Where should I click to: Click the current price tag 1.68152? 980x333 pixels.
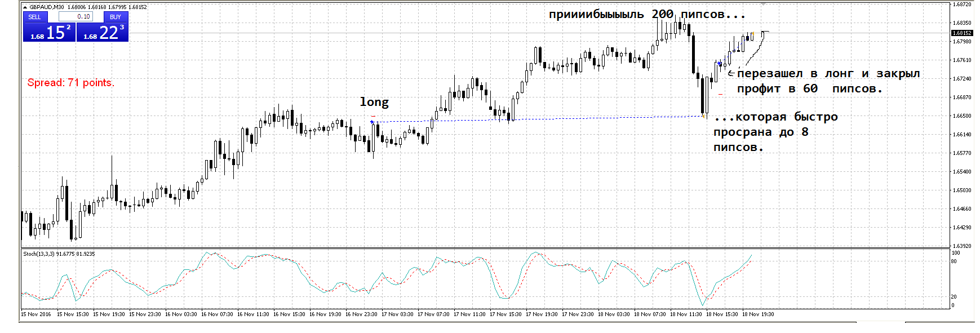(962, 33)
